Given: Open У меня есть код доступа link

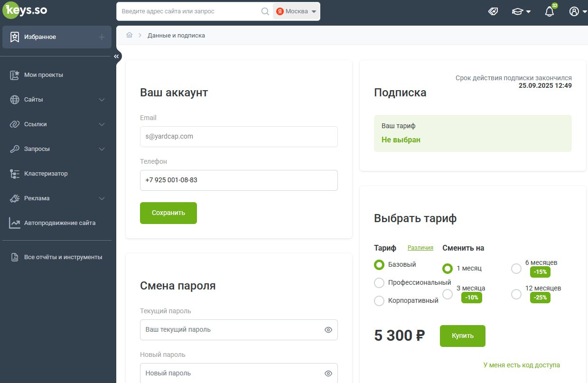Looking at the screenshot, I should [x=522, y=364].
